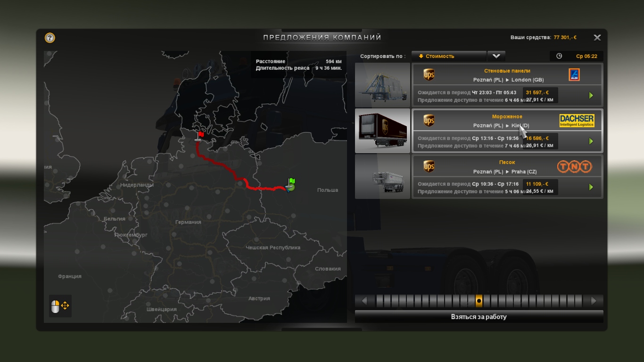The height and width of the screenshot is (362, 644).
Task: Close the company offers window
Action: 597,38
